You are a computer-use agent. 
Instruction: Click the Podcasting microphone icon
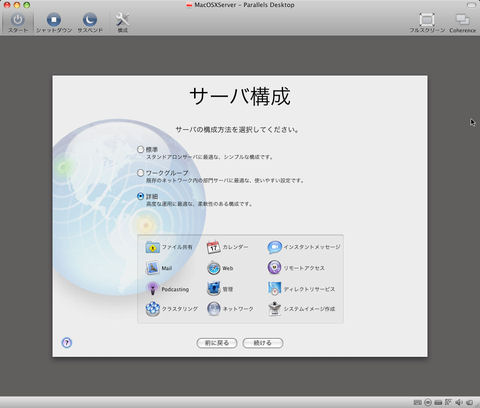[153, 289]
